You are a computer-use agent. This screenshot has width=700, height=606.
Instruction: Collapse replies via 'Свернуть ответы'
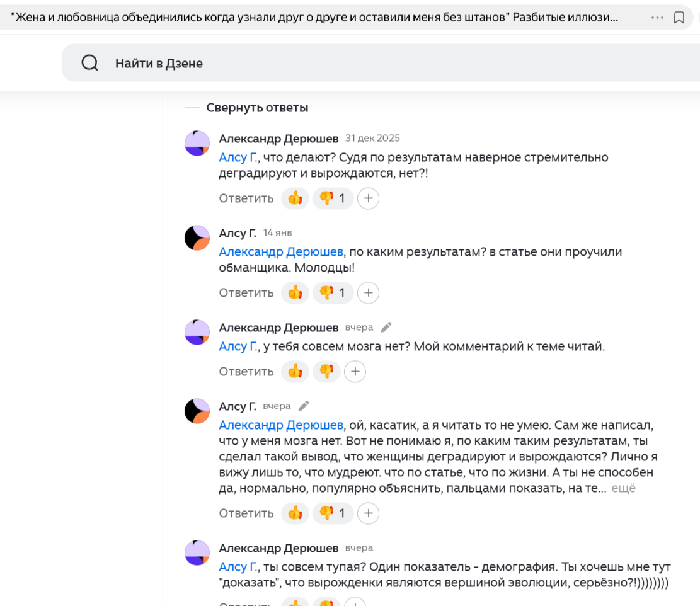257,107
